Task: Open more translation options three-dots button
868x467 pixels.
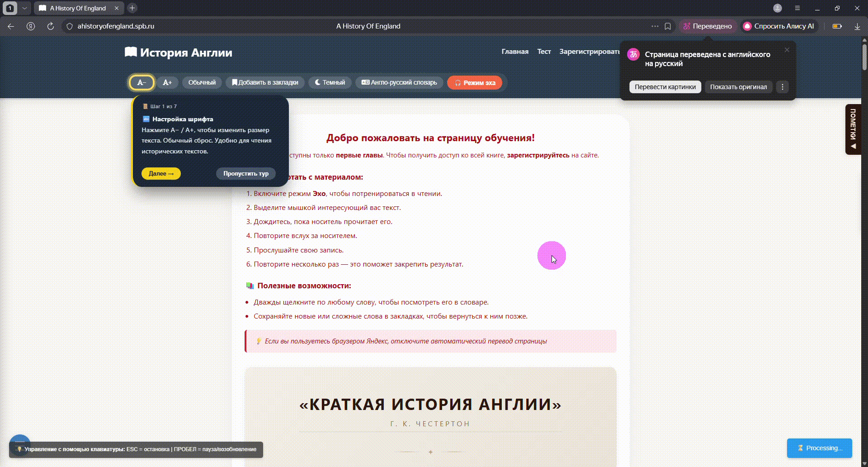Action: pos(783,87)
